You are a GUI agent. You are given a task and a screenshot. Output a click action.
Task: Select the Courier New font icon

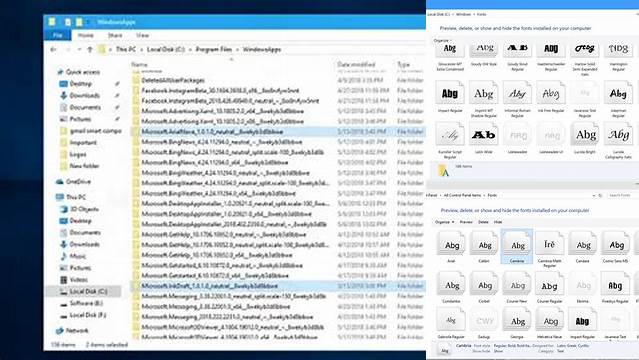517,284
